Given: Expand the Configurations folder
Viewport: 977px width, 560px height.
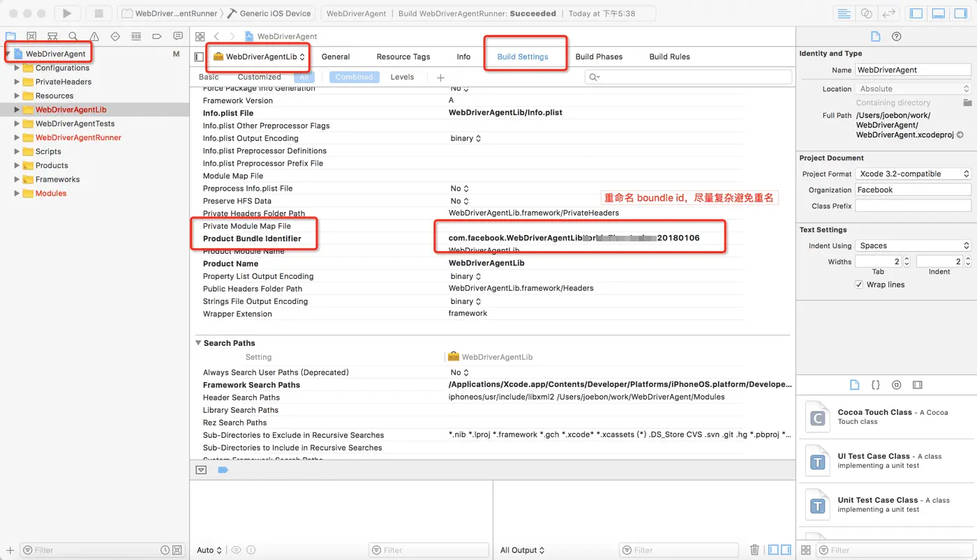Looking at the screenshot, I should pyautogui.click(x=17, y=68).
